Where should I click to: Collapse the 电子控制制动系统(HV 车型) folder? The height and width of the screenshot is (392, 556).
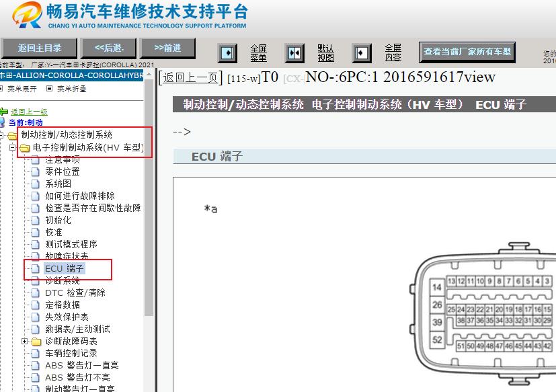click(12, 147)
